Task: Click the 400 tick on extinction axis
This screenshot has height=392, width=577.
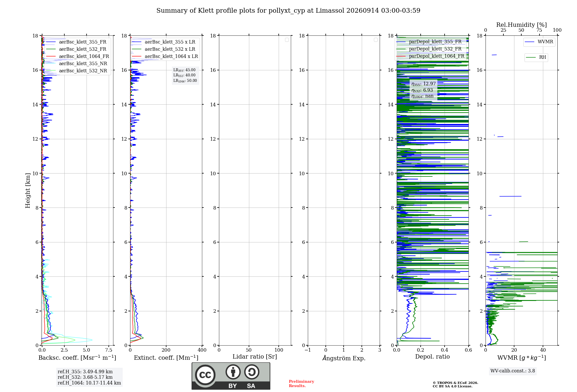Action: [202, 350]
